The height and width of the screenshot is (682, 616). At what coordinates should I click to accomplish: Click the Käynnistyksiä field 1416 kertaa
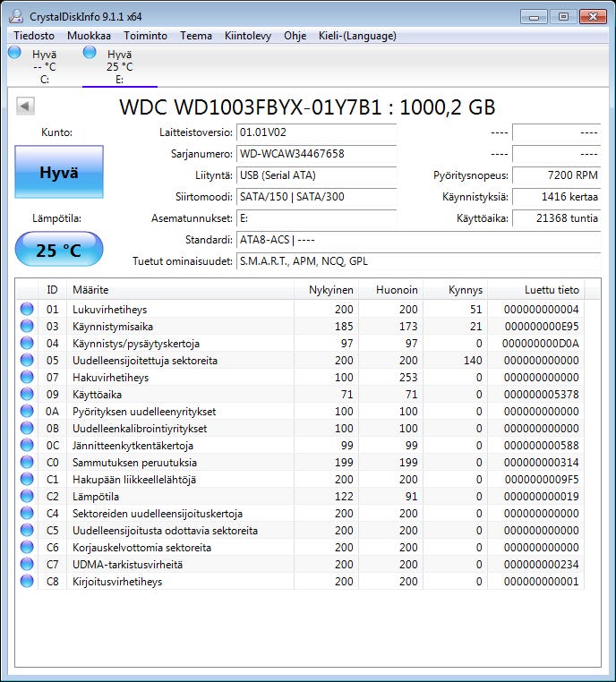(556, 197)
